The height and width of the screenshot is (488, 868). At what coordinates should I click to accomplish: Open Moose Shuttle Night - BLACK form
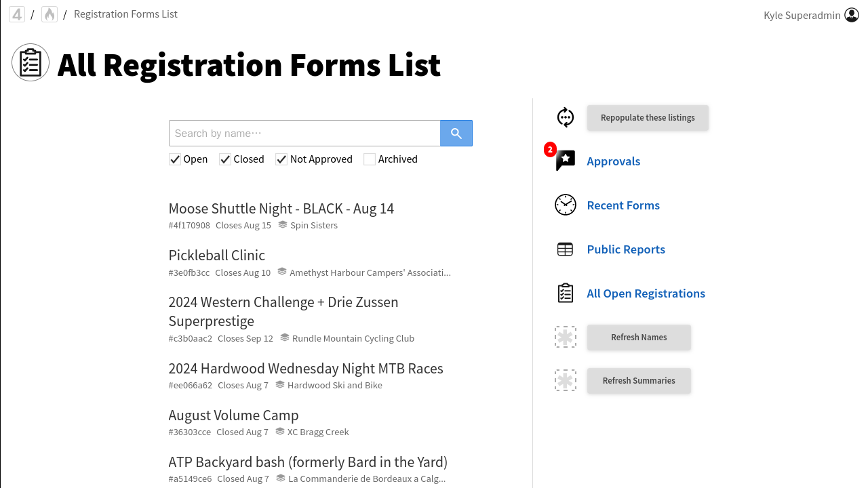click(281, 209)
